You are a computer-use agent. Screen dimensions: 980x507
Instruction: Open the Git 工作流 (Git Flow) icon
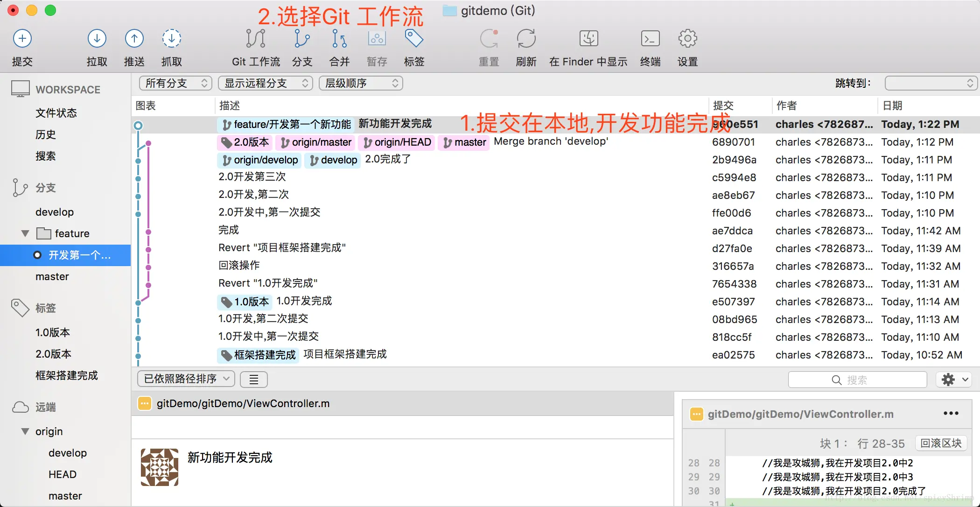click(x=256, y=39)
